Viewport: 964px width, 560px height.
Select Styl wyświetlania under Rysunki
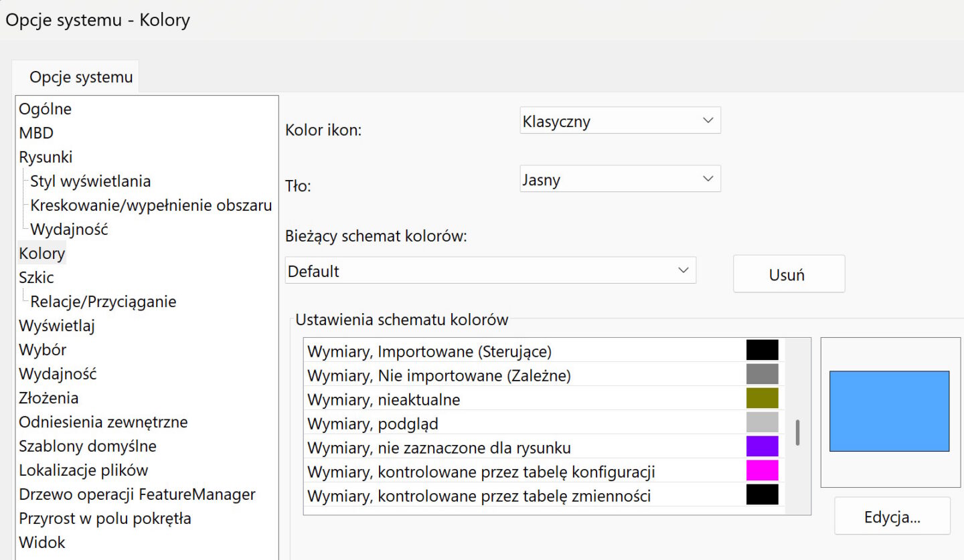click(90, 181)
